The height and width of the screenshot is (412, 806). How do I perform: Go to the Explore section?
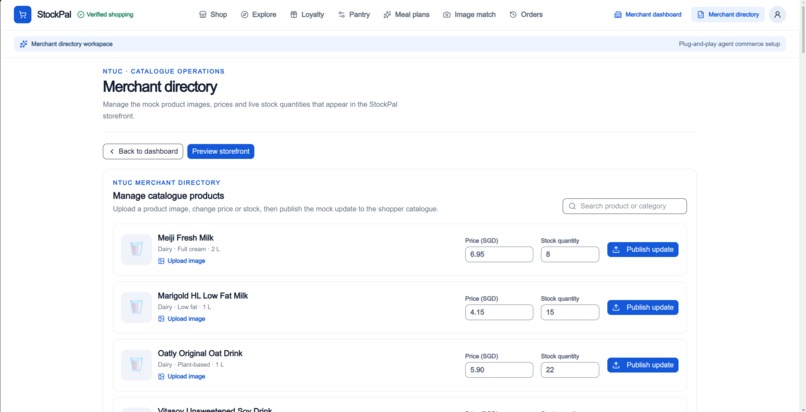(x=259, y=15)
